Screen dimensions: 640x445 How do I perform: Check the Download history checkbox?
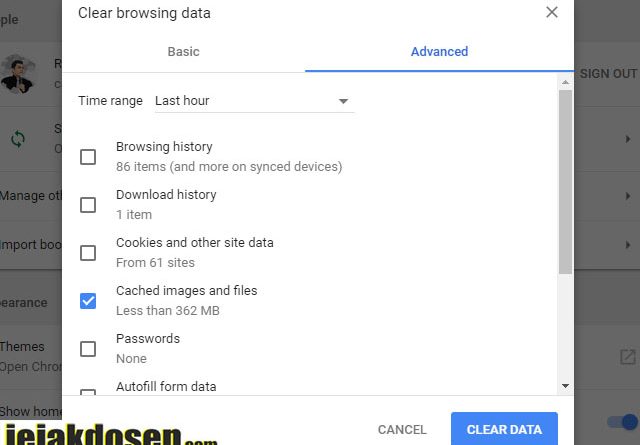point(88,205)
